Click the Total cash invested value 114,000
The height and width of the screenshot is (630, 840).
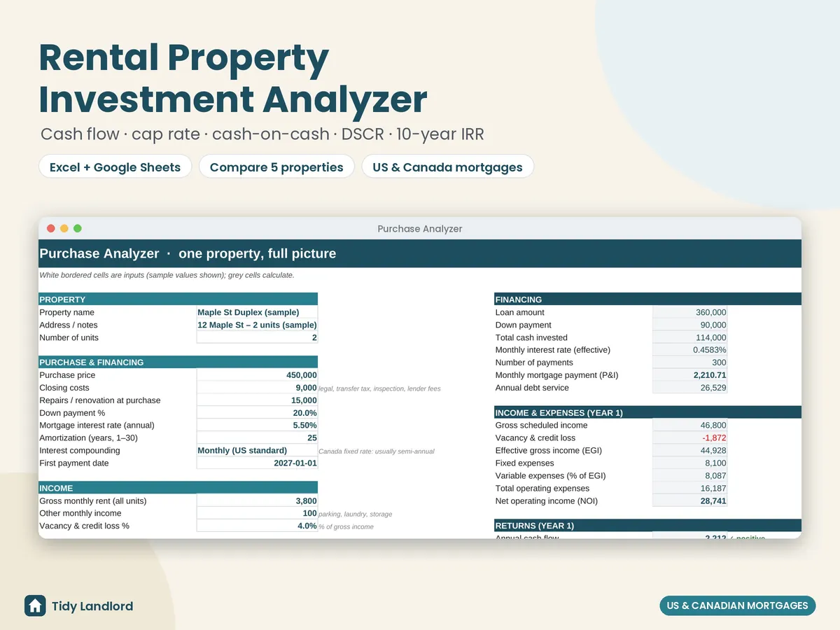point(689,337)
